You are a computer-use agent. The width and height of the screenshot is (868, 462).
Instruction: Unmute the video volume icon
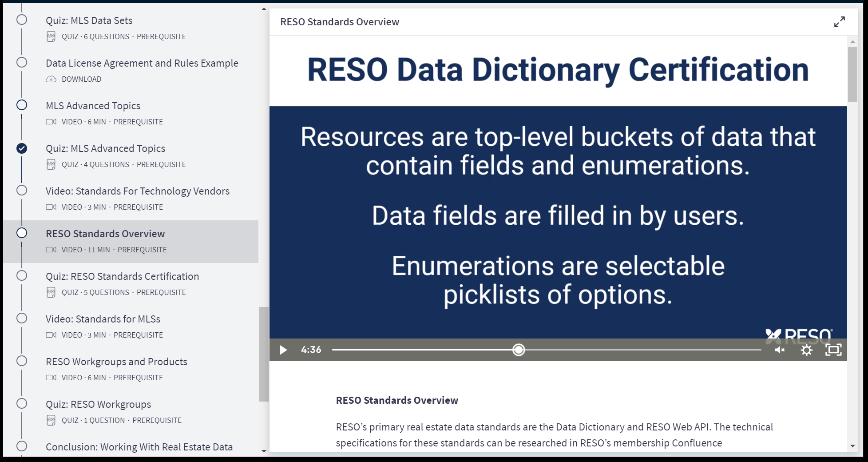pyautogui.click(x=780, y=350)
